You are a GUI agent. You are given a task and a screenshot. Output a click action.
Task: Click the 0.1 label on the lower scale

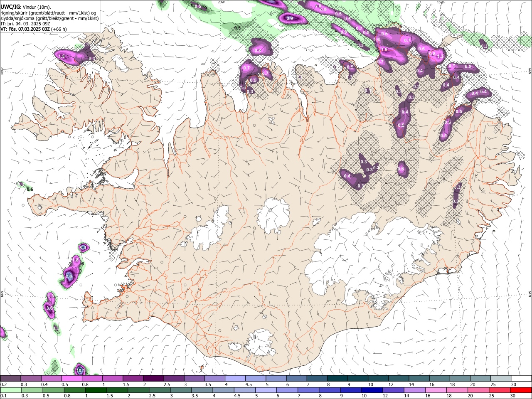(3, 396)
